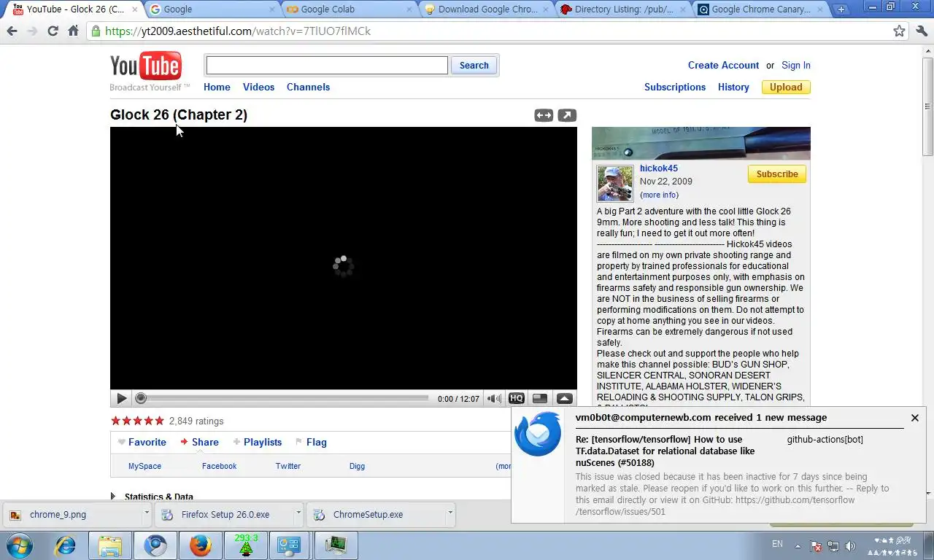934x560 pixels.
Task: Share the video to Facebook
Action: [219, 466]
